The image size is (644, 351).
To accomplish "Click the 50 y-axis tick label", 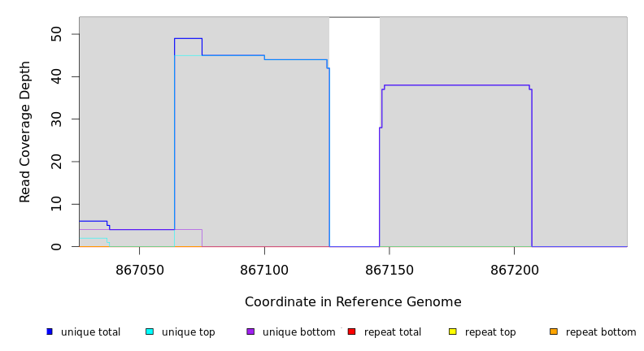I will (56, 34).
